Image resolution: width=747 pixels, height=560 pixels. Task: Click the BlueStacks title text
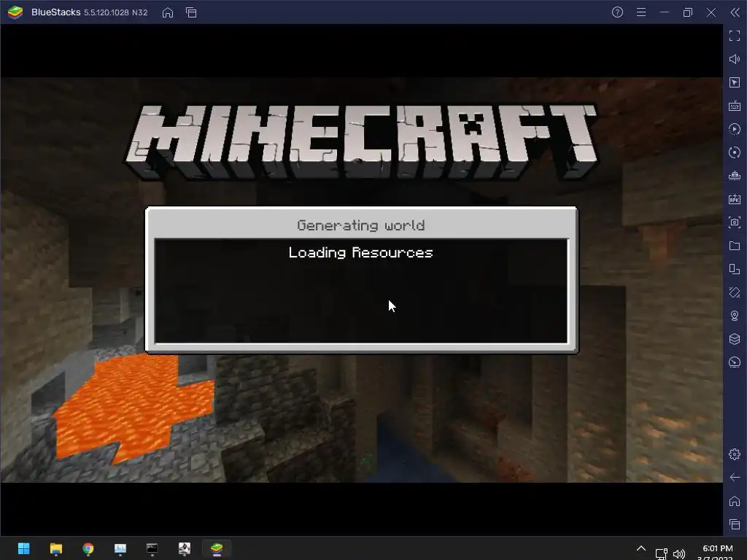click(55, 12)
